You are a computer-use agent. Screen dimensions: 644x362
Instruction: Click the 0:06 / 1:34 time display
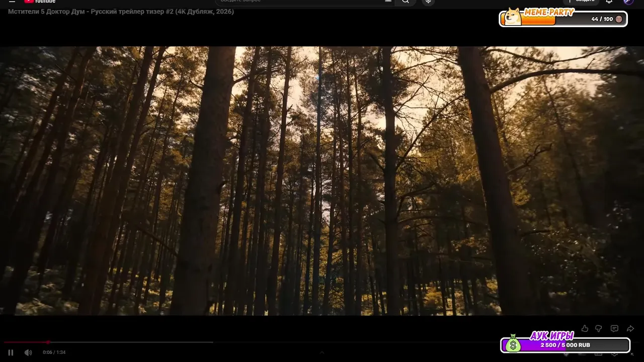coord(54,352)
